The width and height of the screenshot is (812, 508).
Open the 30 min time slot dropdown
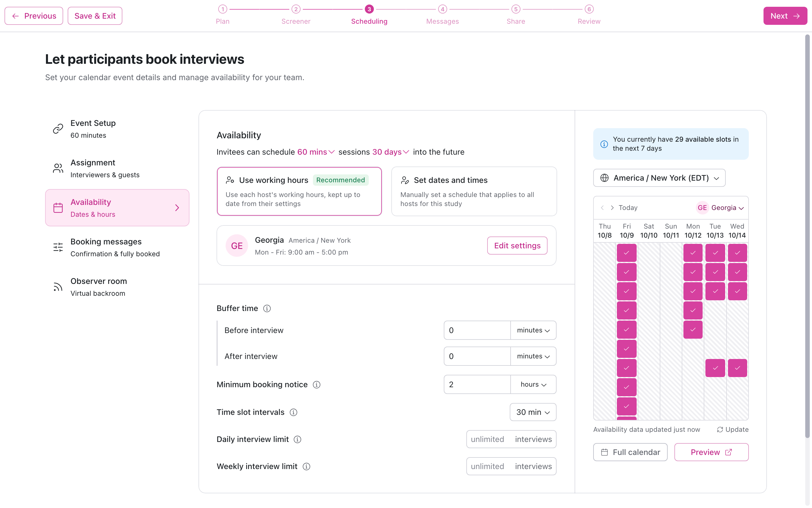pos(533,412)
